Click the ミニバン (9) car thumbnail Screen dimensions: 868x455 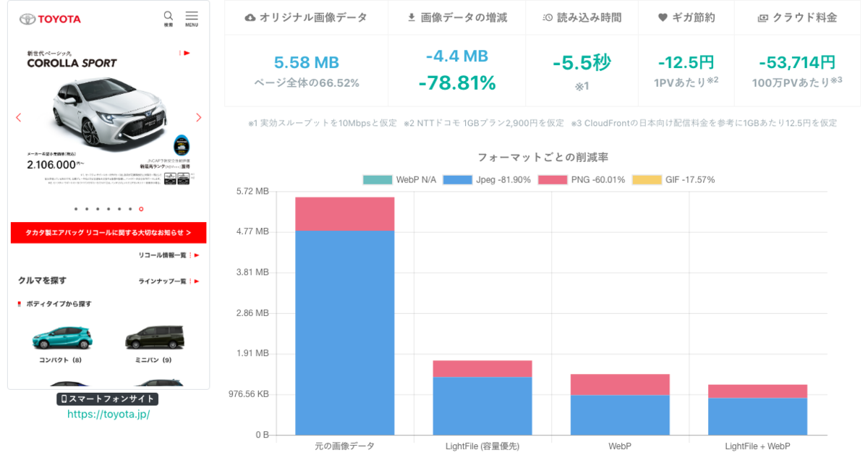155,339
